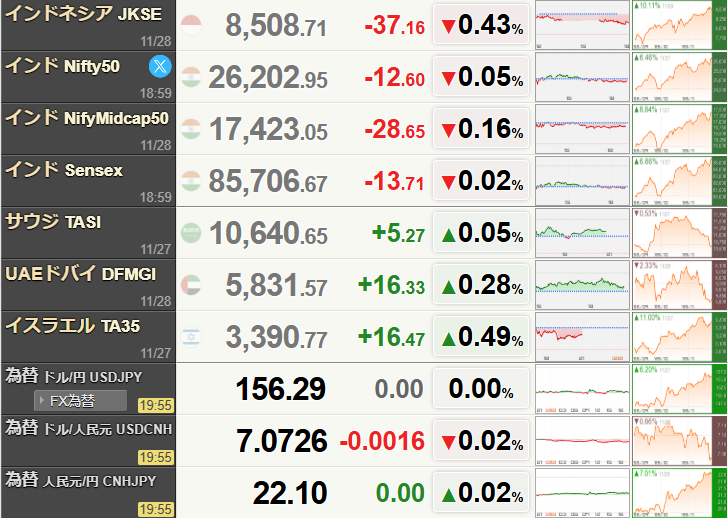728x518 pixels.
Task: Click the India flag on NifyMidcap50 row
Action: click(x=191, y=129)
